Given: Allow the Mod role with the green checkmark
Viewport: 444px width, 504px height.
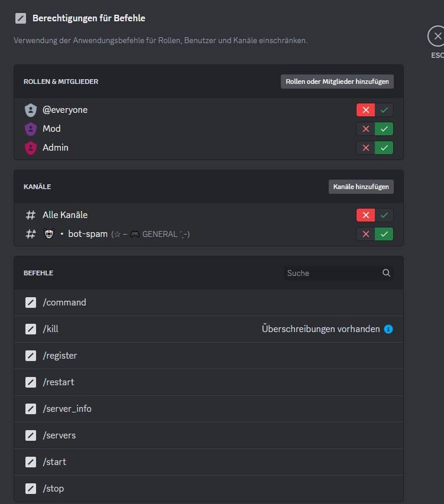Looking at the screenshot, I should click(x=384, y=129).
